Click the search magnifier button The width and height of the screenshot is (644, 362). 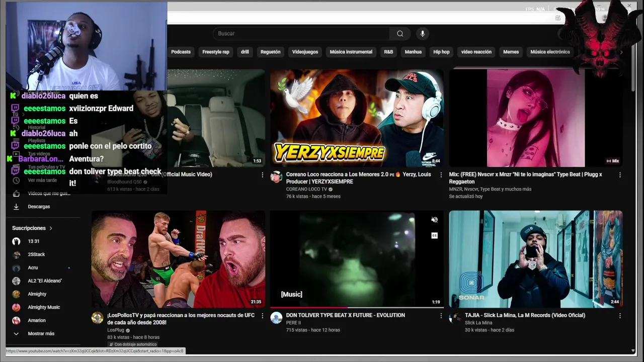(x=400, y=34)
